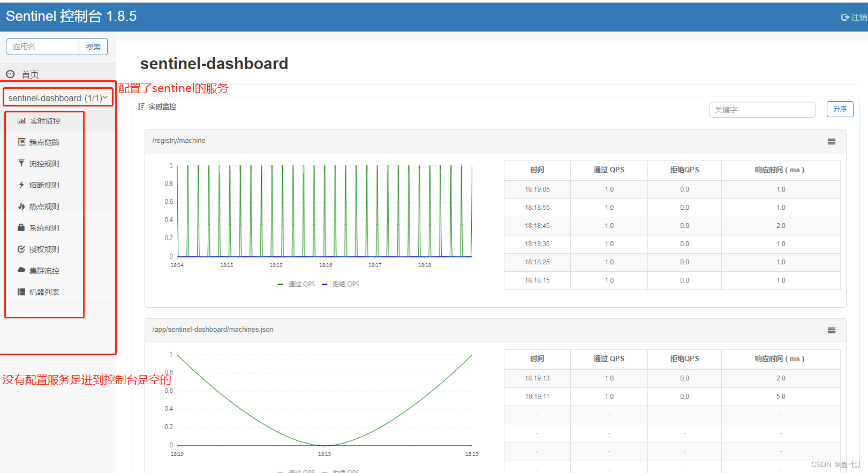Click the logout icon in the header
Image resolution: width=868 pixels, height=473 pixels.
point(845,17)
